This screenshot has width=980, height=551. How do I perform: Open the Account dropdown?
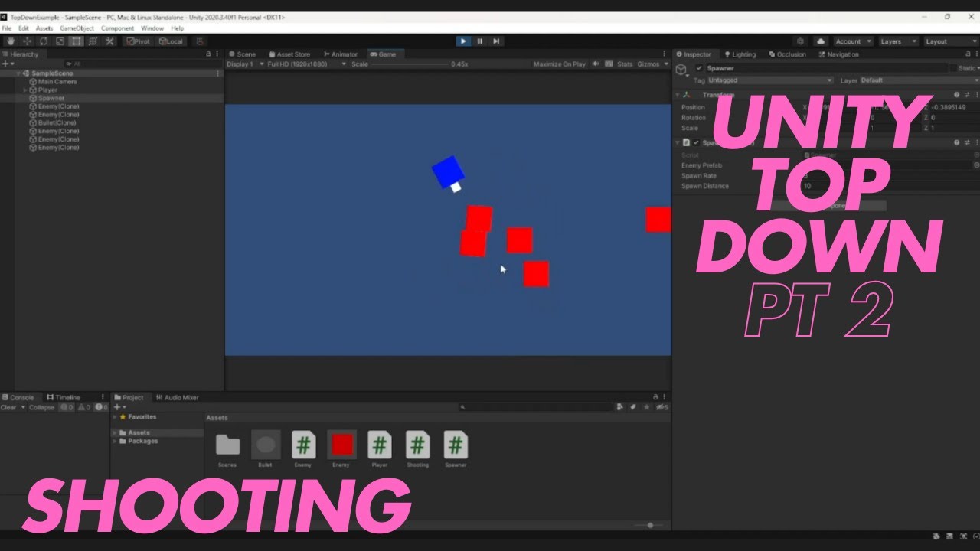click(852, 41)
